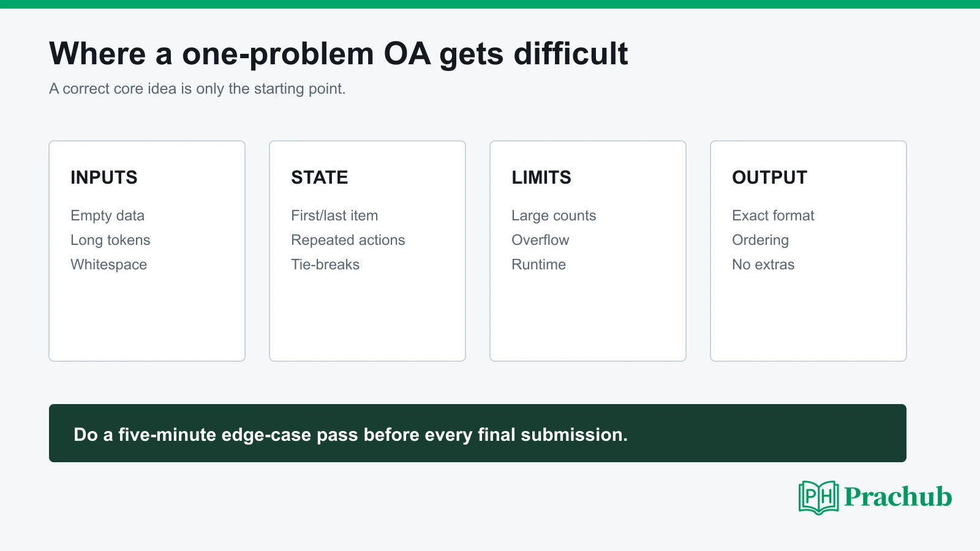Click the Repeated actions entry
The image size is (980, 551).
[x=348, y=240]
